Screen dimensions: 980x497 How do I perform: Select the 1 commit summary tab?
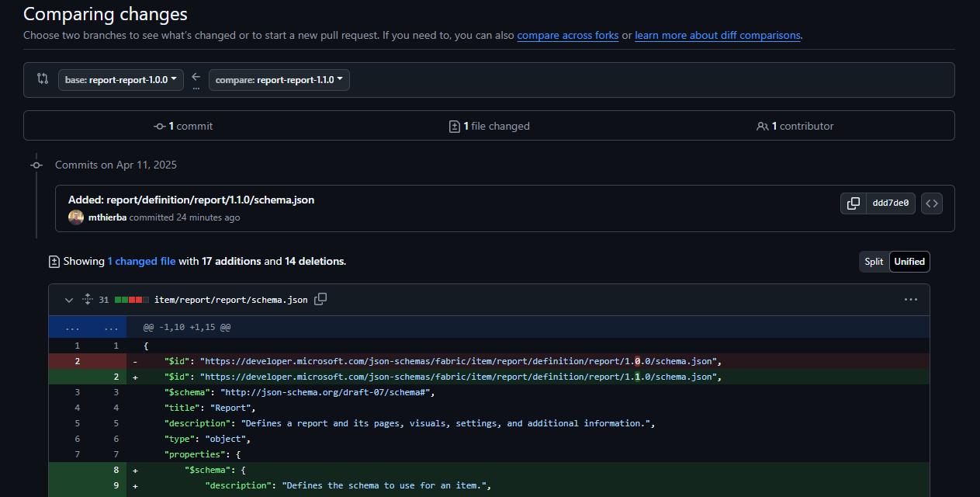tap(183, 125)
